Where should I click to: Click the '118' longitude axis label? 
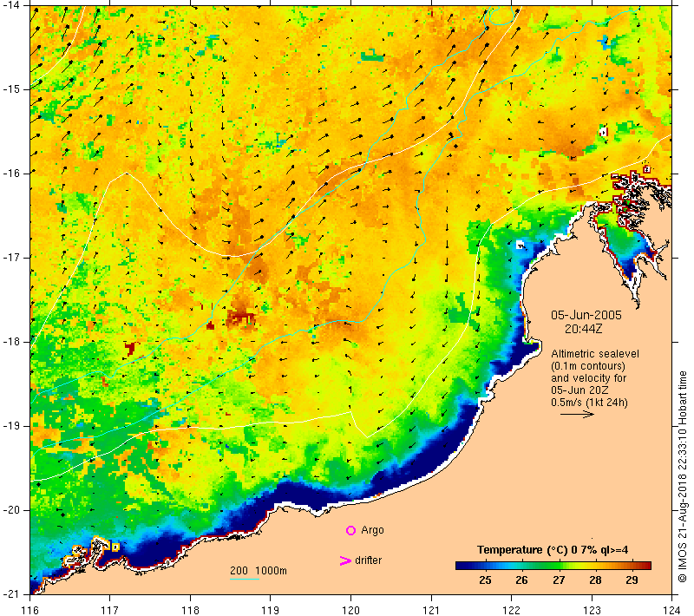tap(190, 610)
